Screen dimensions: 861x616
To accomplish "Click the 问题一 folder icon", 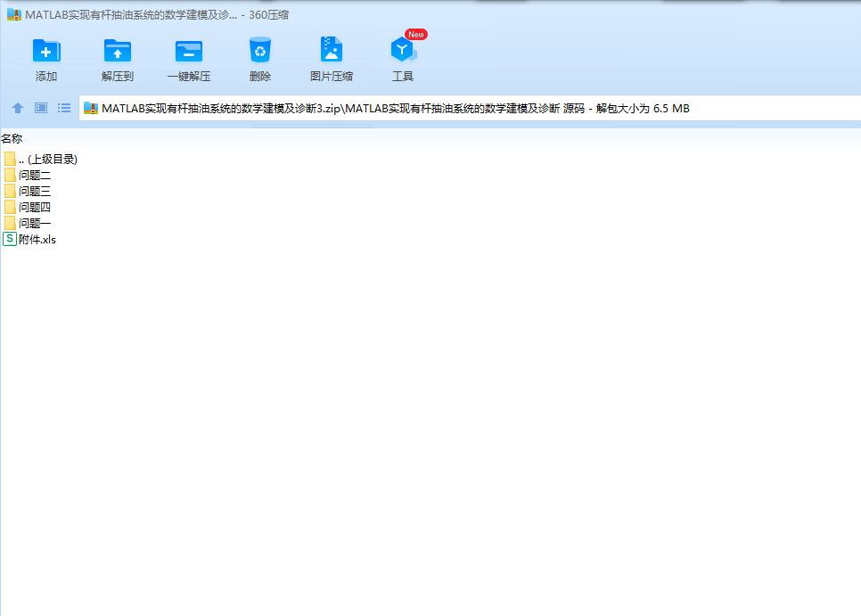I will click(x=10, y=223).
